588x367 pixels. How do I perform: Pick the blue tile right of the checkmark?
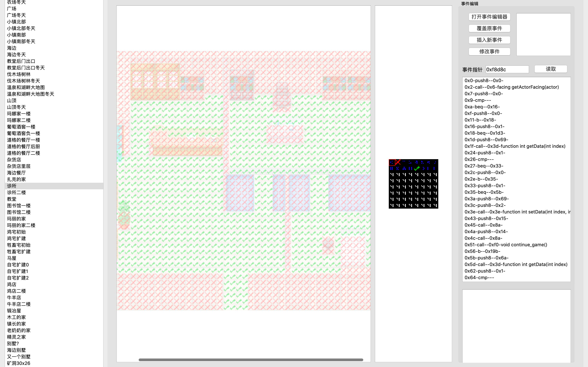point(423,168)
